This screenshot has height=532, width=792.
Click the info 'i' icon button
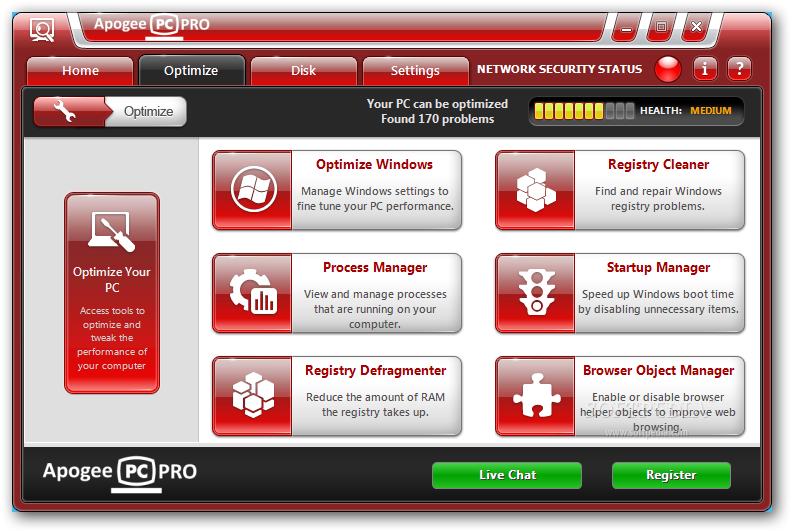coord(705,68)
